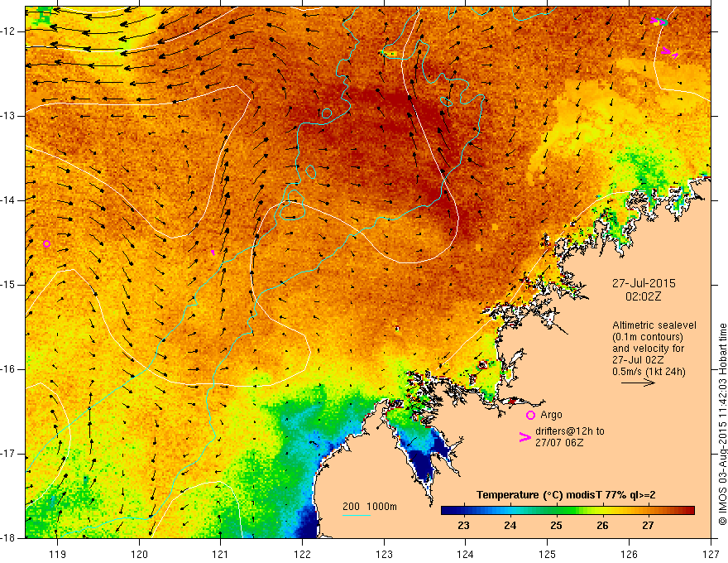Click the longitude axis label 119
This screenshot has height=563, width=728.
(58, 554)
